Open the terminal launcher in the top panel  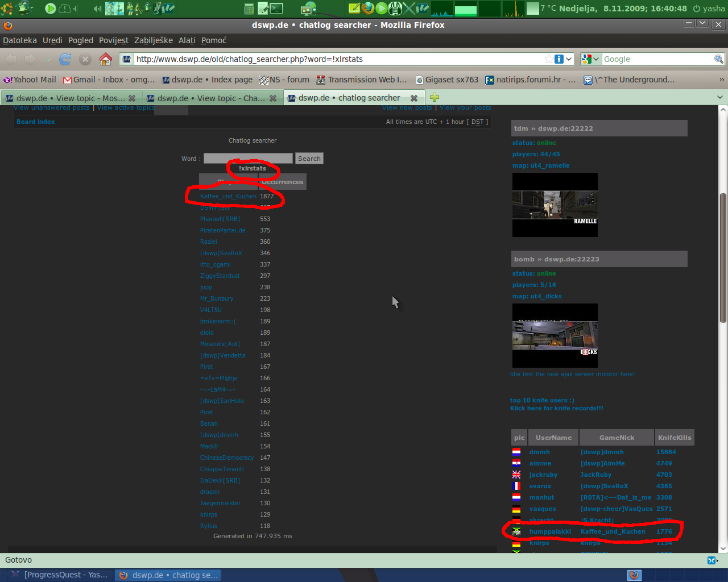pos(277,9)
